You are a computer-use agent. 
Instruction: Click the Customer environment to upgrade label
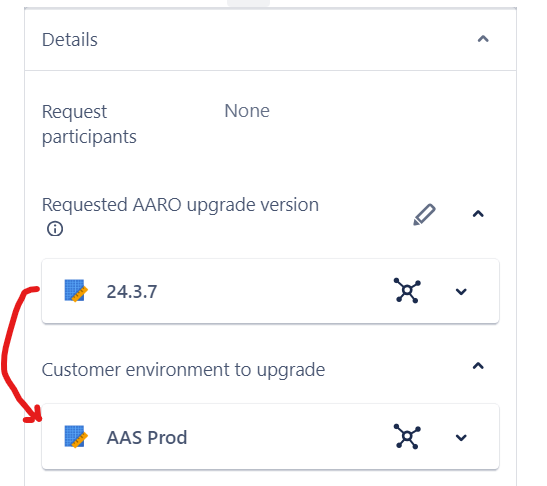[183, 370]
